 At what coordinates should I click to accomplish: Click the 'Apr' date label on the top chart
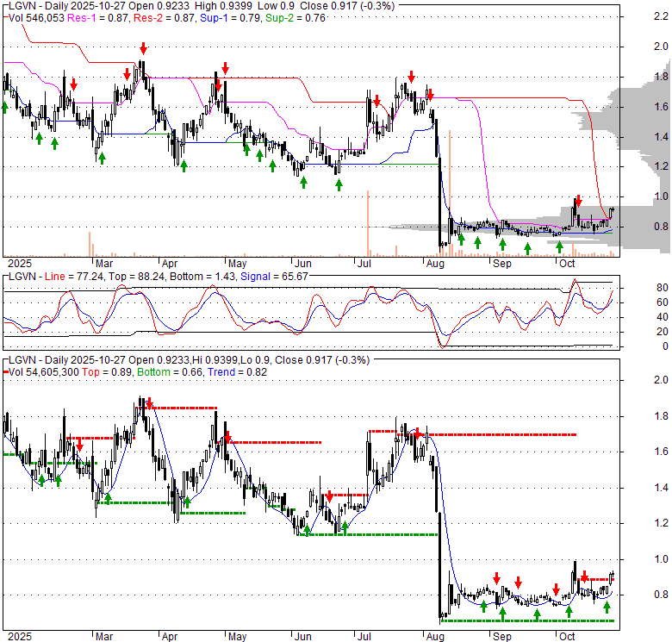pyautogui.click(x=170, y=264)
